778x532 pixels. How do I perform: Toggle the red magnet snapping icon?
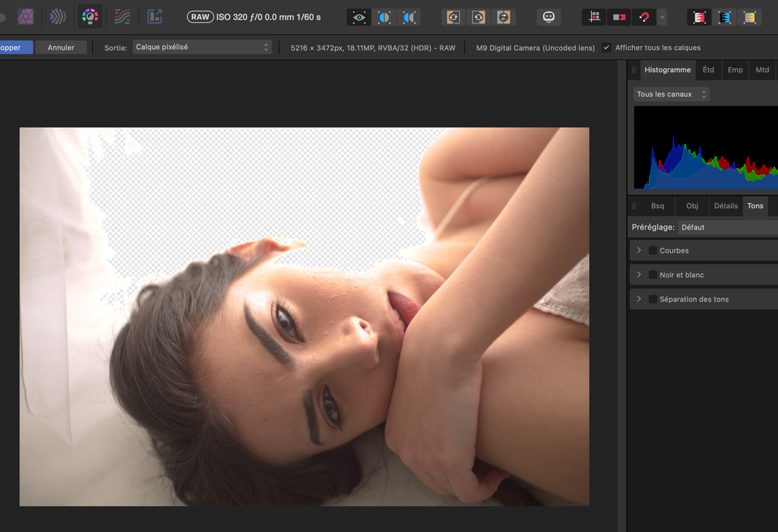click(x=644, y=17)
